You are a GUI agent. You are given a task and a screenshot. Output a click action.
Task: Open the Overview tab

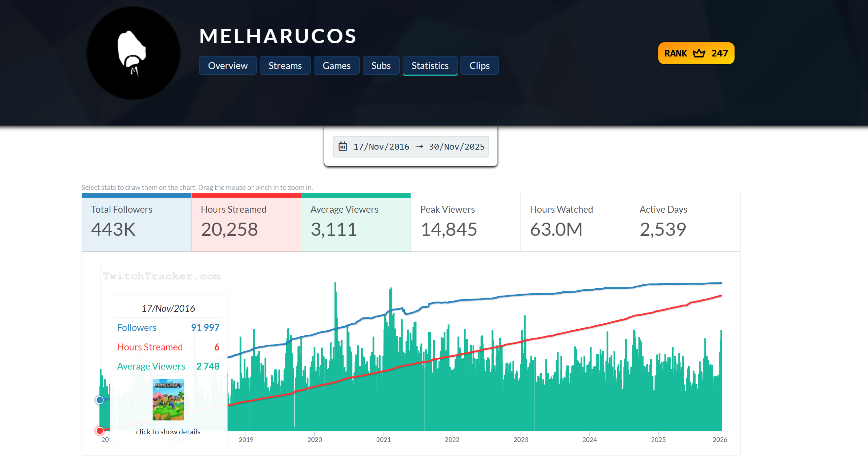tap(228, 65)
